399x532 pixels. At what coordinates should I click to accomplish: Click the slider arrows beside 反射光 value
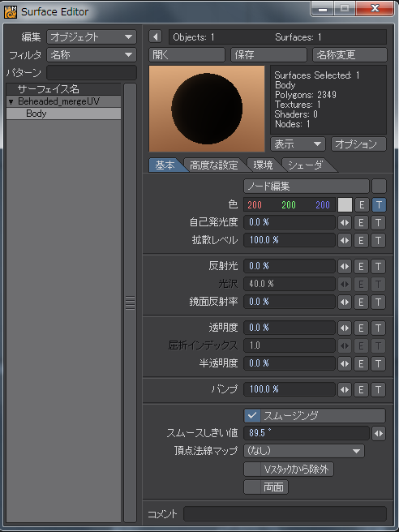(345, 266)
